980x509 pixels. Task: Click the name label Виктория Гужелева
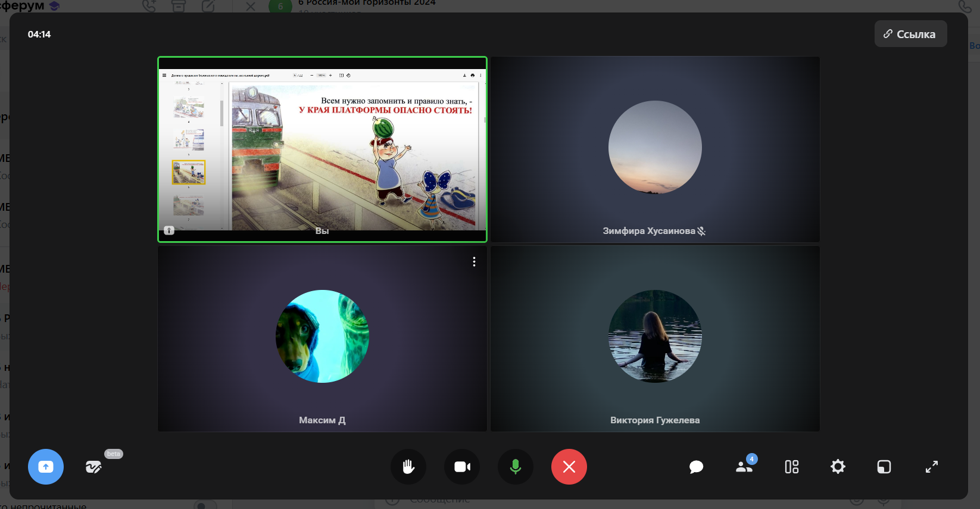pyautogui.click(x=655, y=420)
